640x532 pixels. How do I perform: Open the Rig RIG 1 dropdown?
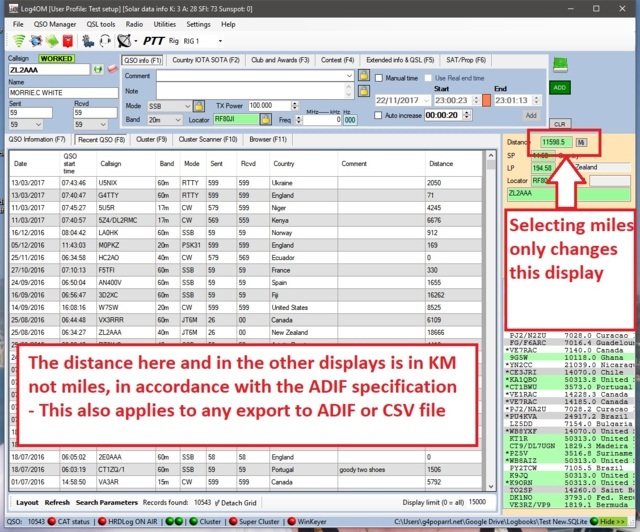[220, 41]
